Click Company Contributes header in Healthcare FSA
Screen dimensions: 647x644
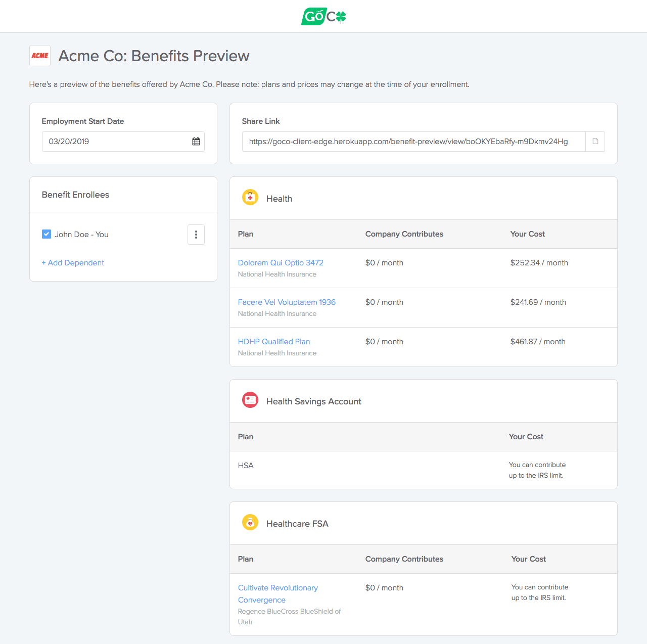point(404,559)
